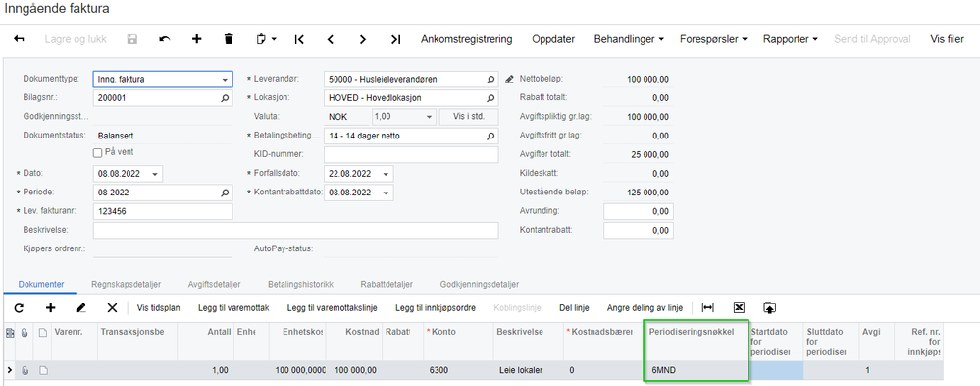Screen dimensions: 980x386
Task: Edit supplier with the pencil icon
Action: click(x=509, y=80)
